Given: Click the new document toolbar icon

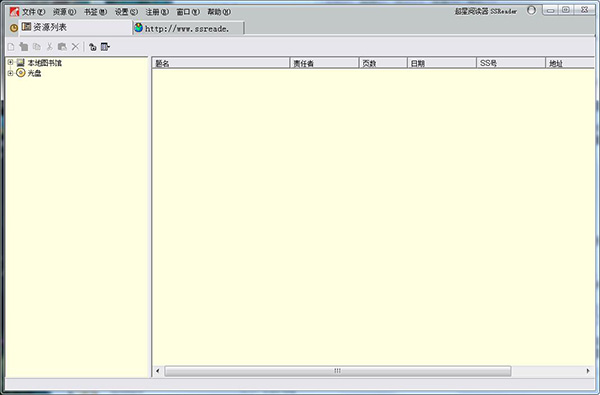Looking at the screenshot, I should 11,47.
